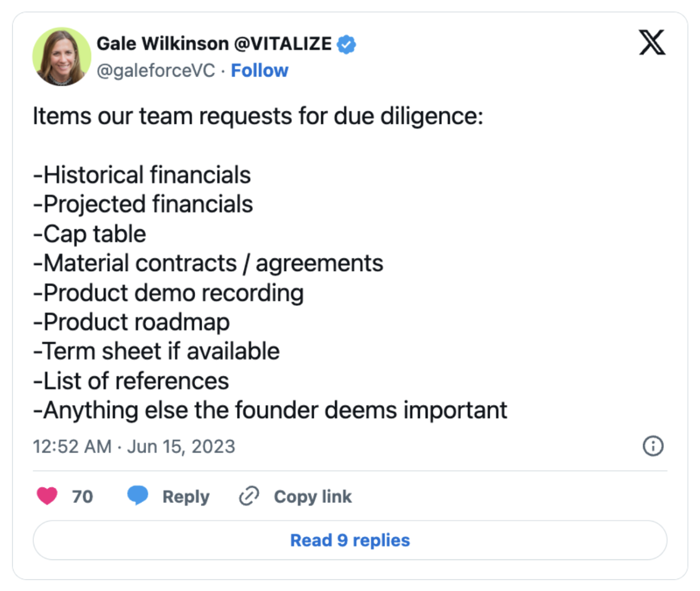
Task: Select the Copy link text
Action: pos(313,496)
